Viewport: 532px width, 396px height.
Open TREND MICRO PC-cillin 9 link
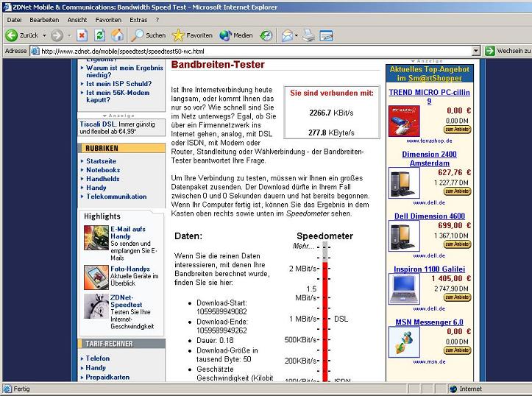[x=429, y=96]
